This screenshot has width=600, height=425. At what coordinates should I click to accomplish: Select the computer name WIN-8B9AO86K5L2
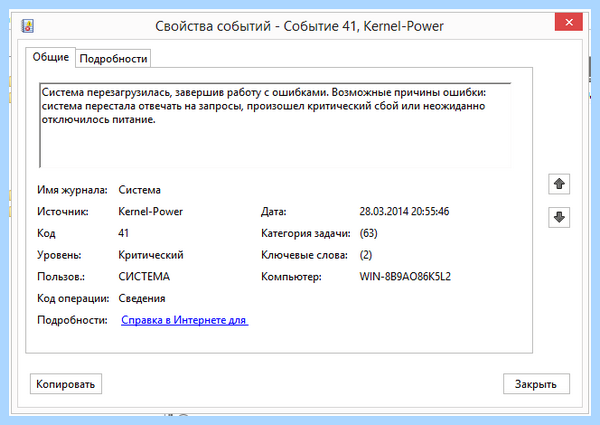point(405,276)
